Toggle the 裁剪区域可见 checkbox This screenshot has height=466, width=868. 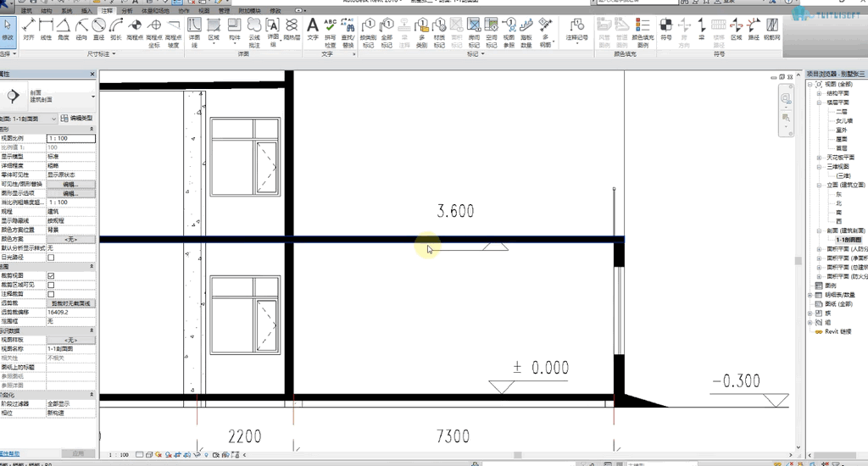51,285
